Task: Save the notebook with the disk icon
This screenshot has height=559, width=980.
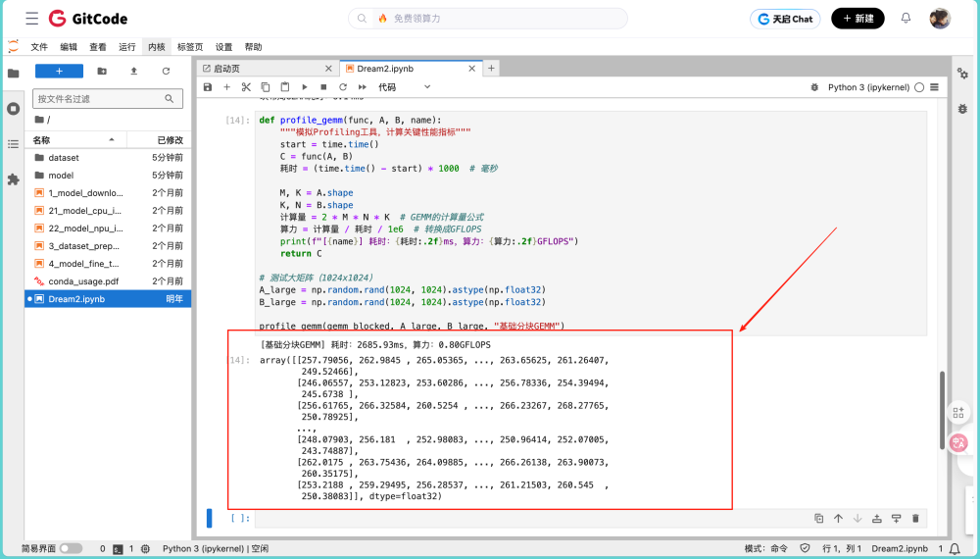Action: point(208,87)
